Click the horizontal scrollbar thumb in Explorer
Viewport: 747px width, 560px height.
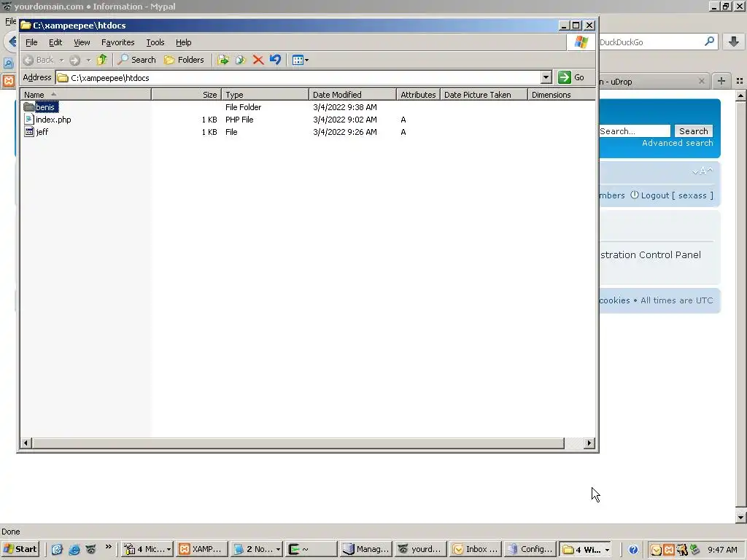point(298,443)
